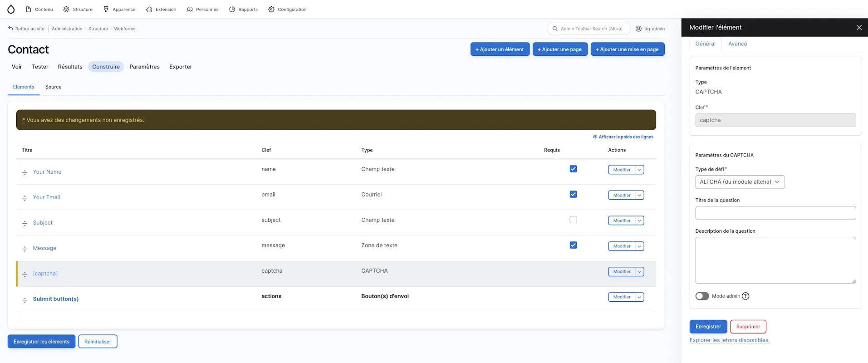868x363 pixels.
Task: Click the help icon next to Mode admin
Action: tap(745, 296)
